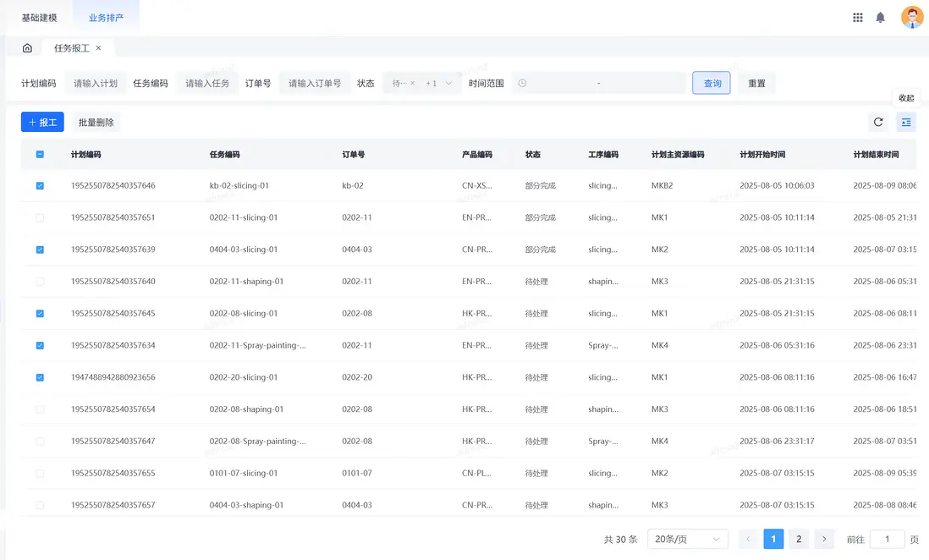Viewport: 929px width, 560px height.
Task: Go to next page arrow
Action: coord(824,539)
